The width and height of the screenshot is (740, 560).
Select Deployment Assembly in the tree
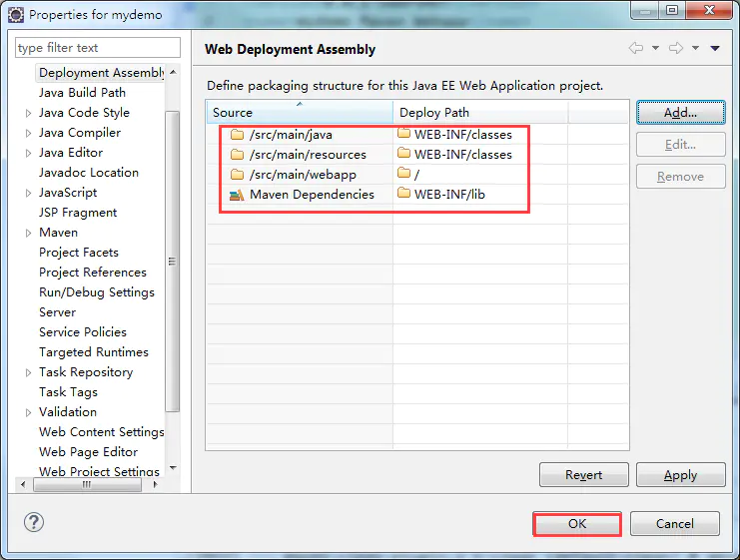[101, 73]
